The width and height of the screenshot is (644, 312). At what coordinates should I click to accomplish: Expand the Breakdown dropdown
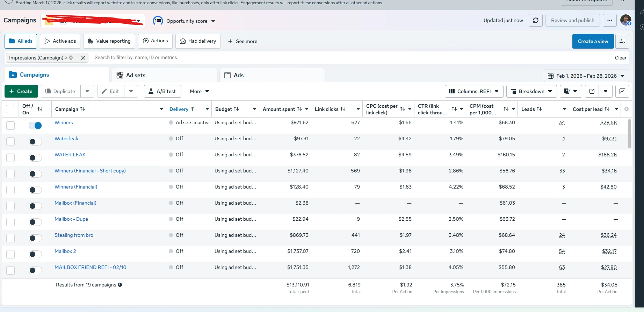click(531, 91)
